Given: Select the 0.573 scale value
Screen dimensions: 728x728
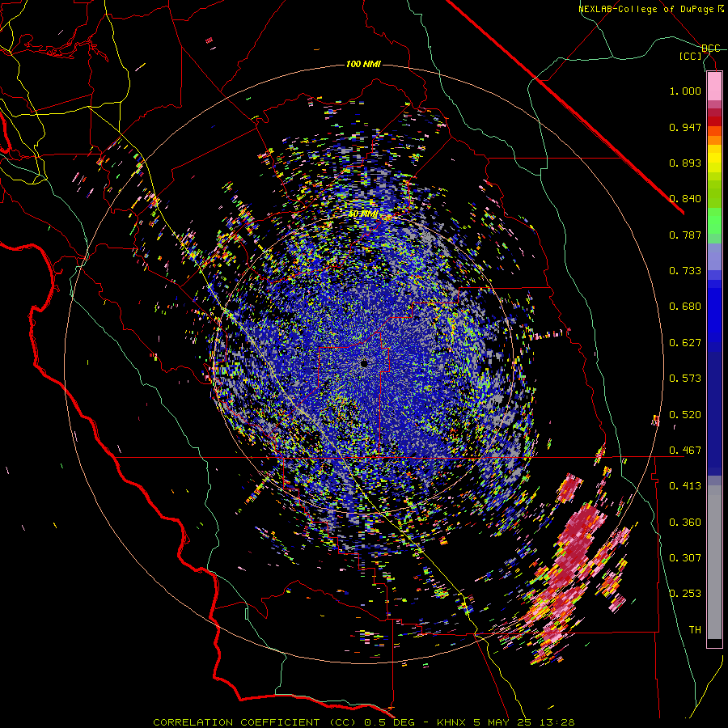Looking at the screenshot, I should [x=685, y=379].
